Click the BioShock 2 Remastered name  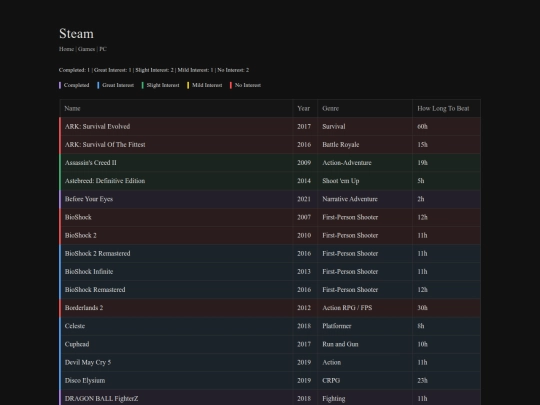click(97, 253)
